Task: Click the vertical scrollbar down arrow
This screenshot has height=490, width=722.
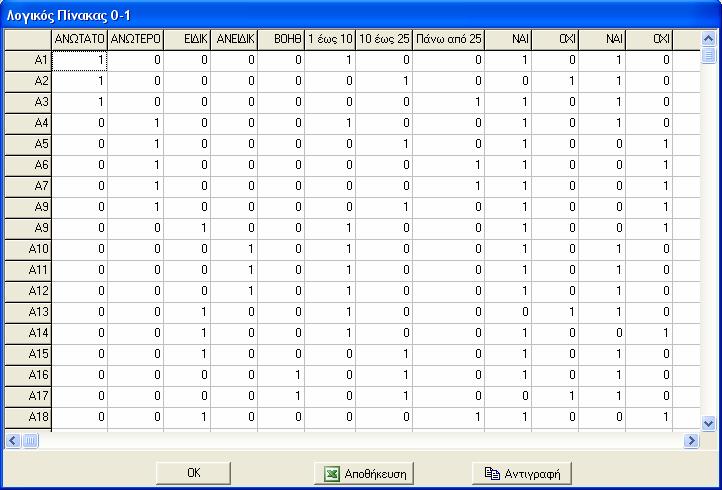Action: 709,423
